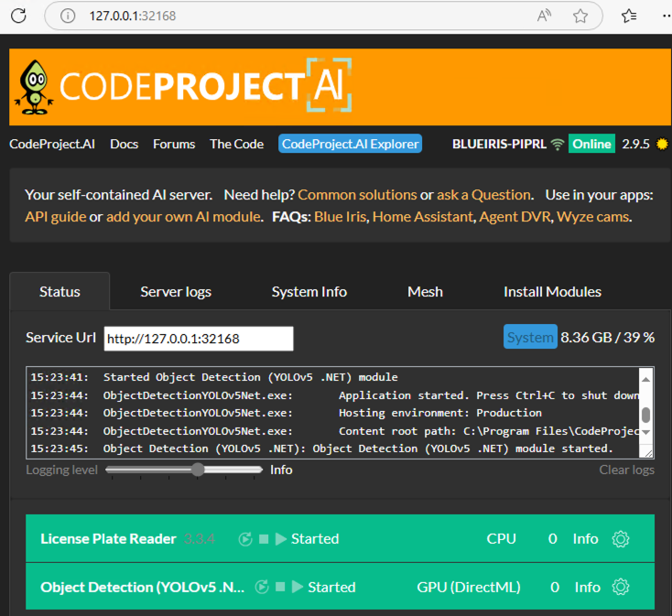This screenshot has height=616, width=672.
Task: Open the Blue Iris FAQ link
Action: [341, 217]
